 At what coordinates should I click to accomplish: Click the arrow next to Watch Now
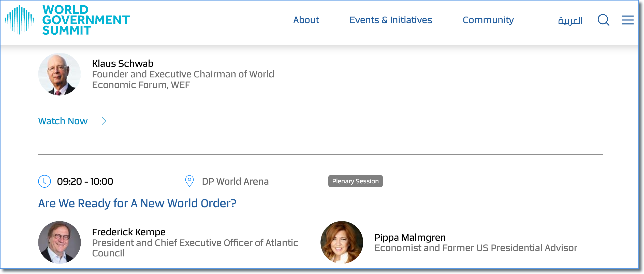(x=100, y=121)
